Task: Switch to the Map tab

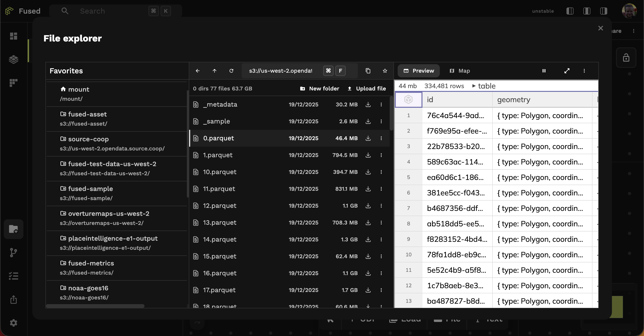Action: pos(460,71)
